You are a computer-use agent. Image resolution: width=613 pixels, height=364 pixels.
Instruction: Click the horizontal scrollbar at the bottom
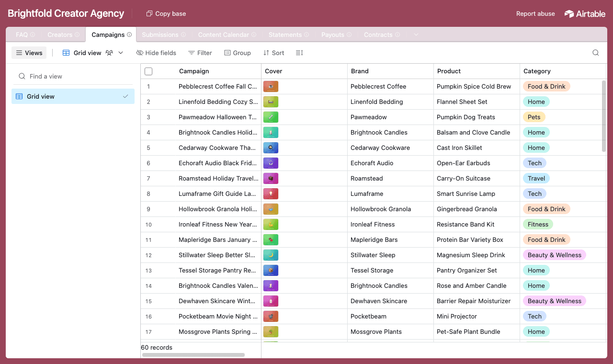click(193, 355)
